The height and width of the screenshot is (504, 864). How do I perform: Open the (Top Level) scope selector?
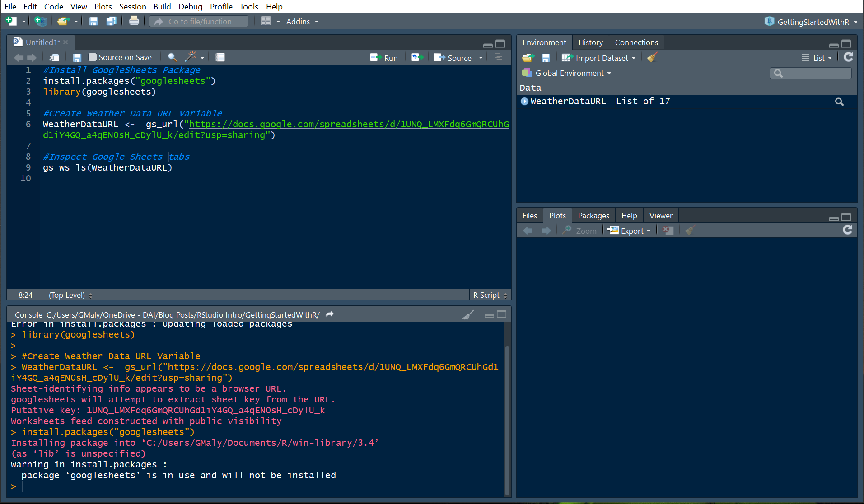[70, 295]
